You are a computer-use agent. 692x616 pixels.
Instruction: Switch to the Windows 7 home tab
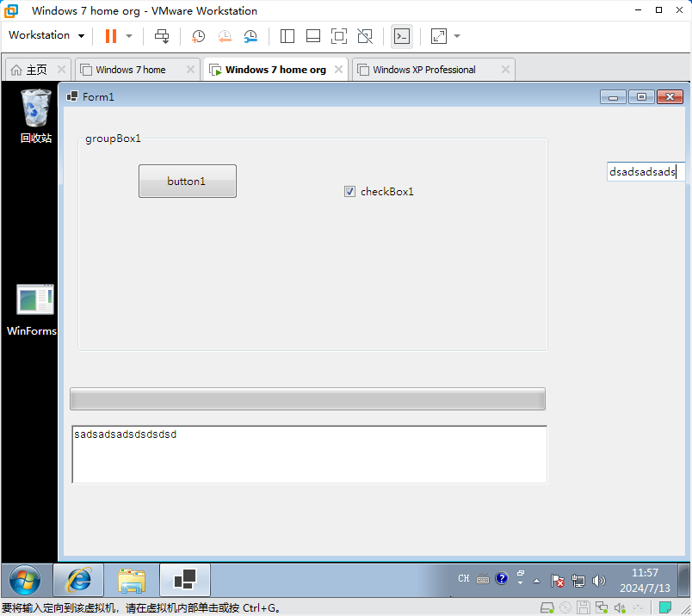click(130, 70)
